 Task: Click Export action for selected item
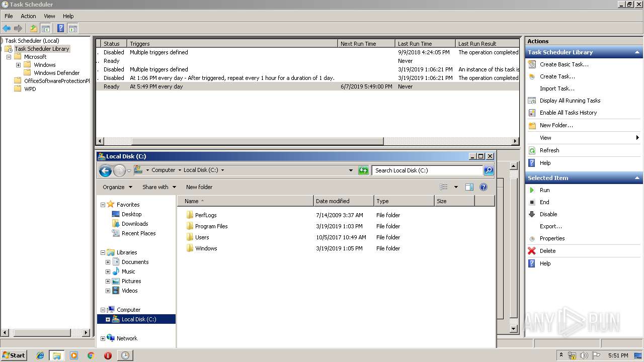pos(550,226)
